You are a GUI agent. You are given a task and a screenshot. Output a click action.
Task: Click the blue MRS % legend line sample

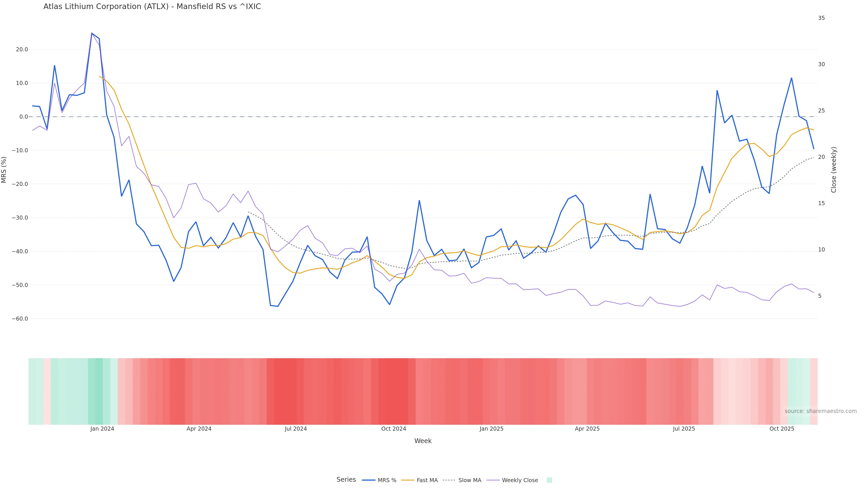(x=368, y=480)
